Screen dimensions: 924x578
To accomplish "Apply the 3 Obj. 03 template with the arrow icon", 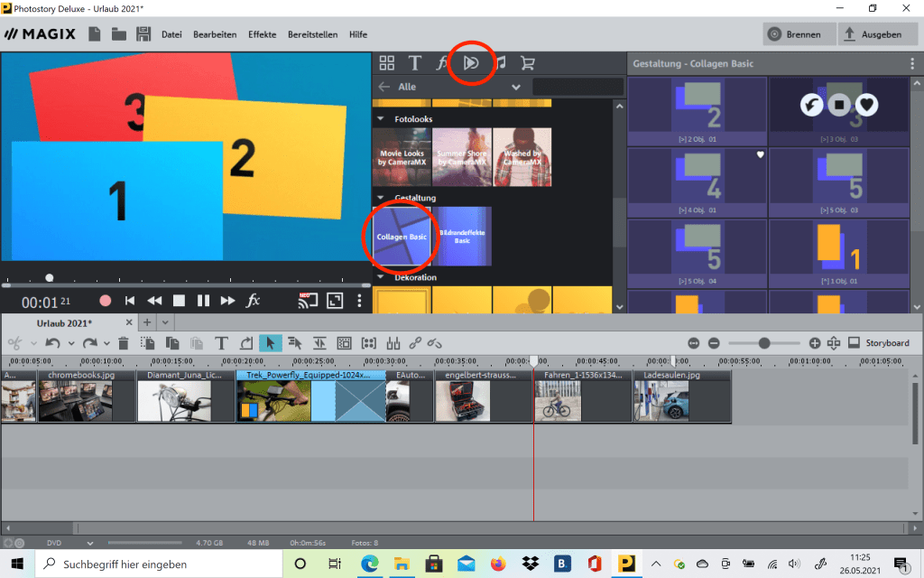I will (x=811, y=105).
